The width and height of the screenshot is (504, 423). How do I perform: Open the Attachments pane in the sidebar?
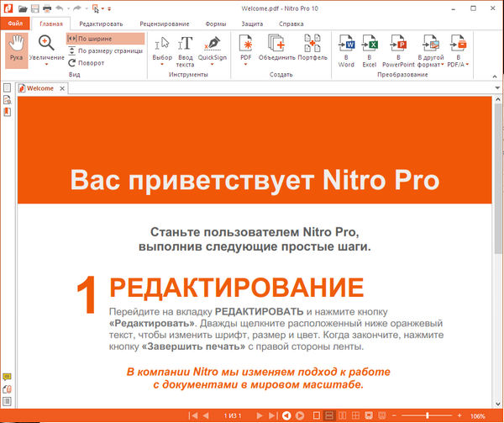click(x=7, y=389)
